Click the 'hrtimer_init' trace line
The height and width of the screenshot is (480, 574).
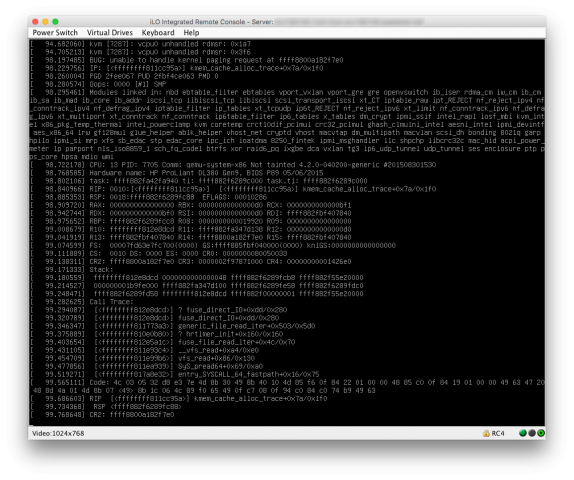(157, 334)
